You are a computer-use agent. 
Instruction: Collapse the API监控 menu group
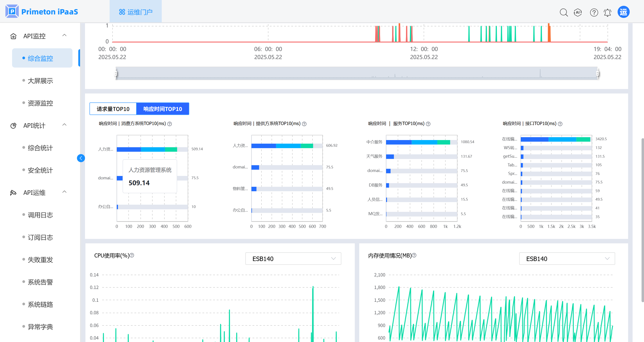pos(64,35)
